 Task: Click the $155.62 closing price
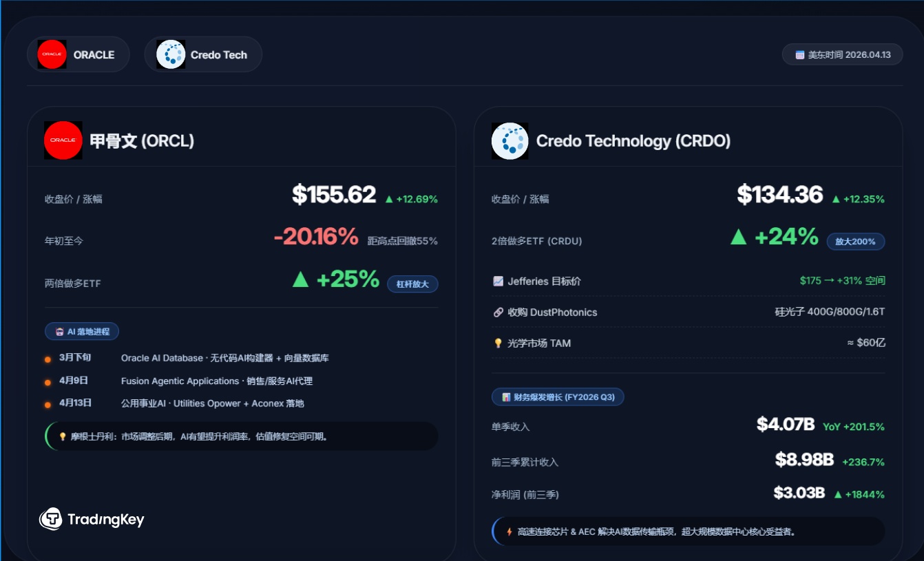[334, 195]
